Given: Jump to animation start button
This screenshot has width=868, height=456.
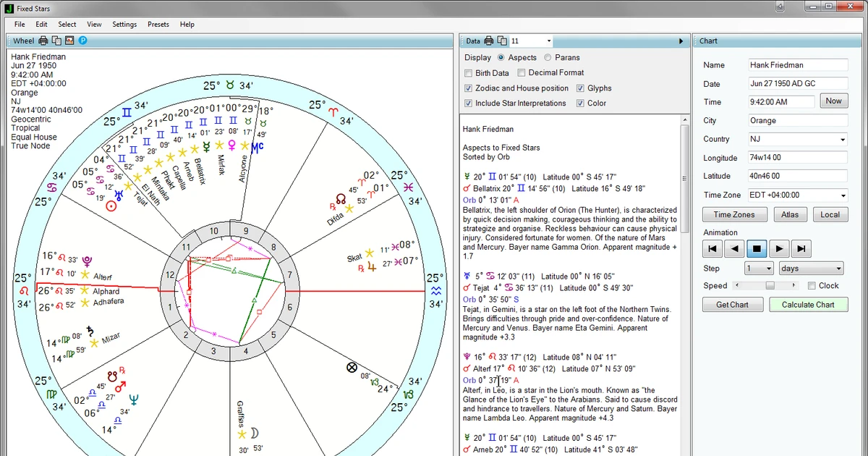Looking at the screenshot, I should coord(713,249).
